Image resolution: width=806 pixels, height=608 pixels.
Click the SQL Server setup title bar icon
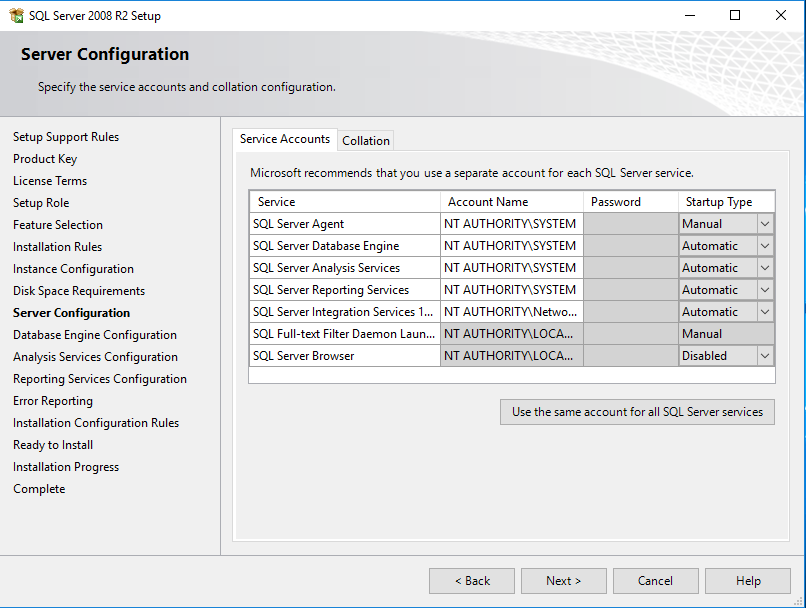[16, 15]
